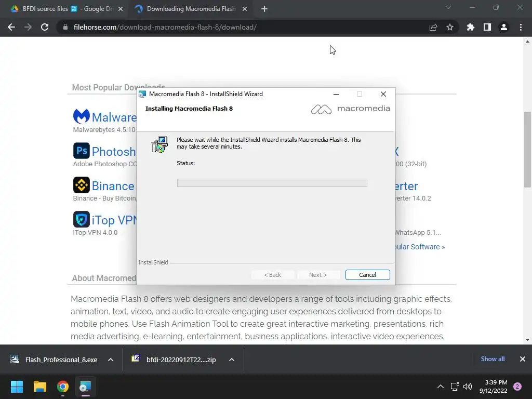Close the downloads bar
The image size is (532, 399).
pyautogui.click(x=523, y=359)
